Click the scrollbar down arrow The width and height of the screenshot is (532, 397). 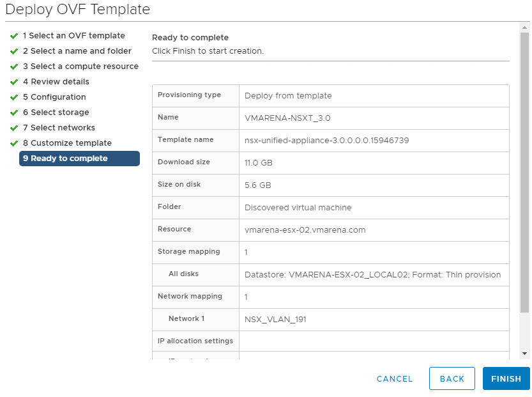[524, 354]
